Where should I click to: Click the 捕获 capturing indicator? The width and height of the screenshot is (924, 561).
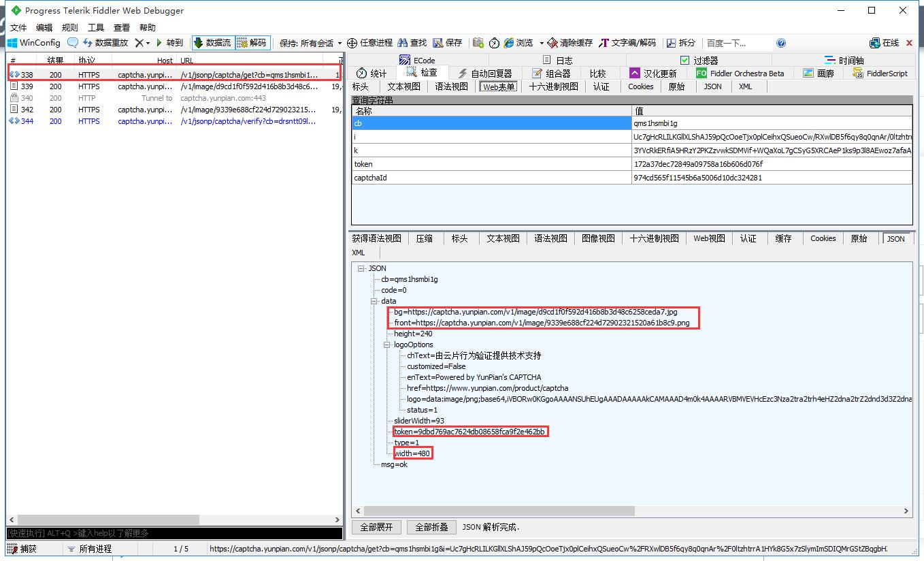23,549
